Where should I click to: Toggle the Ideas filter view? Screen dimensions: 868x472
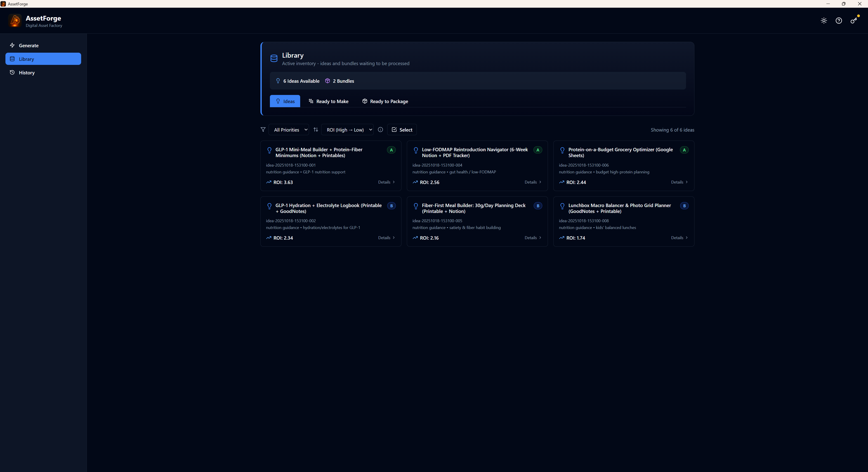point(285,101)
